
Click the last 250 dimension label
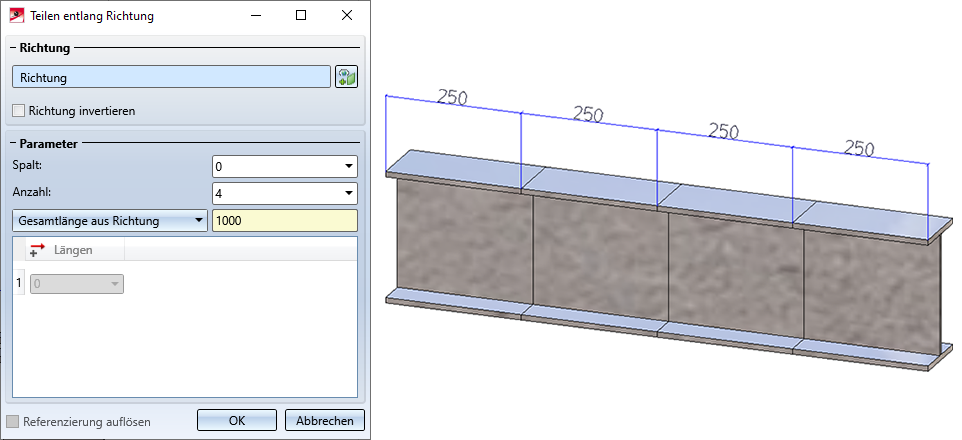pyautogui.click(x=859, y=148)
